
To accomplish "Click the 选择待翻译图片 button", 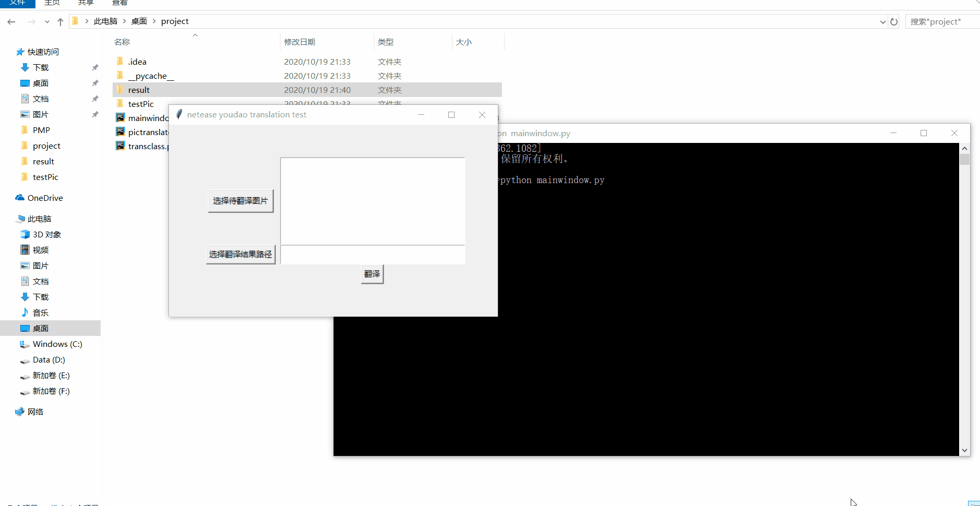I will (240, 201).
